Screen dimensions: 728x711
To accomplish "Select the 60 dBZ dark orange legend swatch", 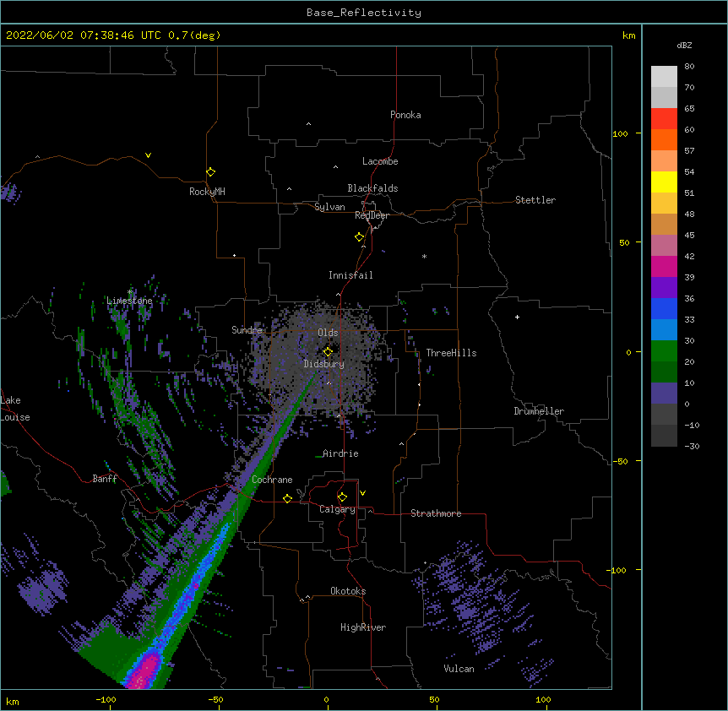I will pyautogui.click(x=664, y=139).
